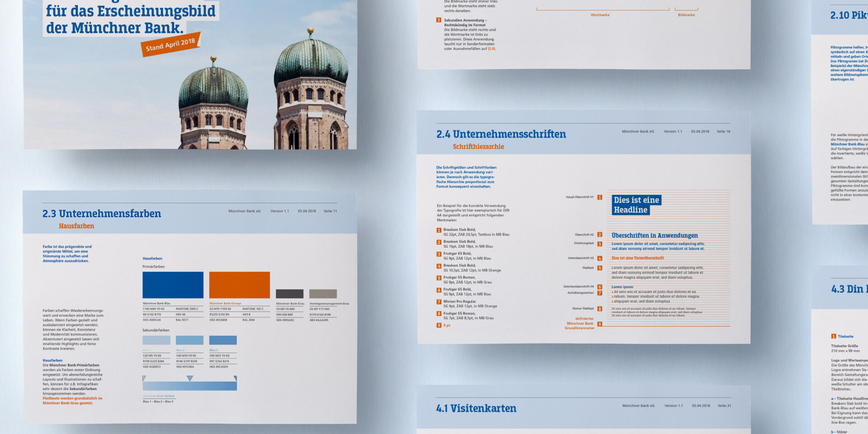Click the Münchner Bank-Verlauf gradient bar
This screenshot has width=868, height=434.
pos(190,386)
